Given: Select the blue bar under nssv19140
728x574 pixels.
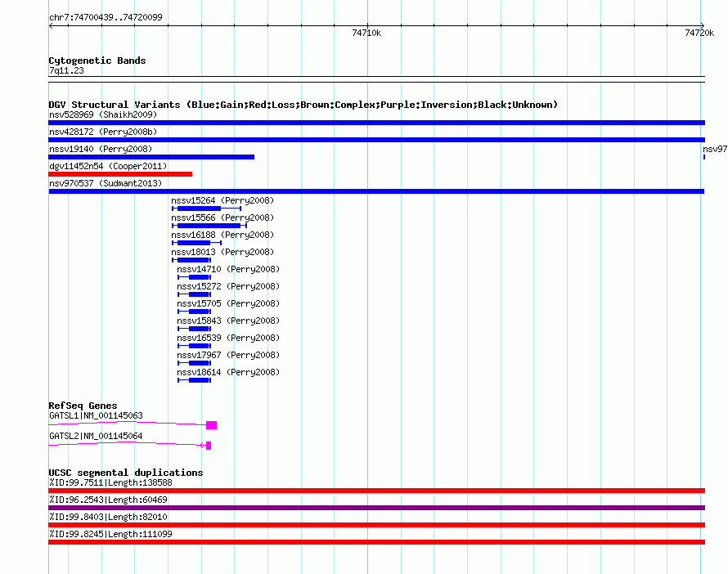Looking at the screenshot, I should 151,157.
